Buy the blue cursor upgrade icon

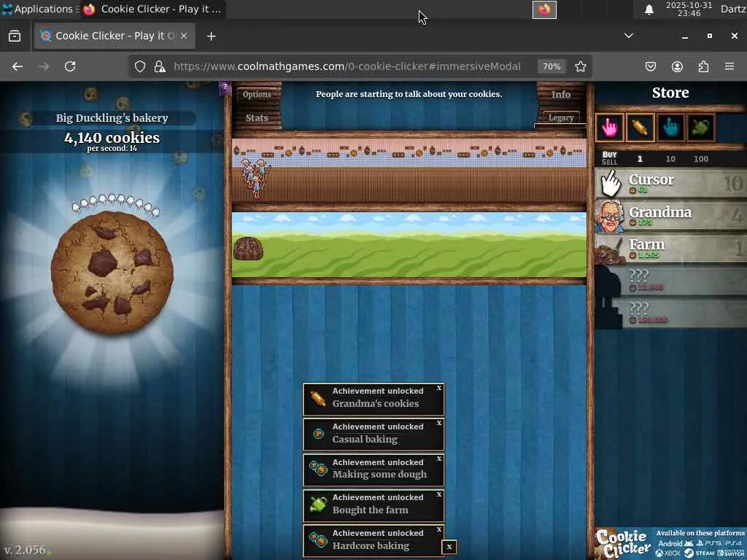pos(670,128)
